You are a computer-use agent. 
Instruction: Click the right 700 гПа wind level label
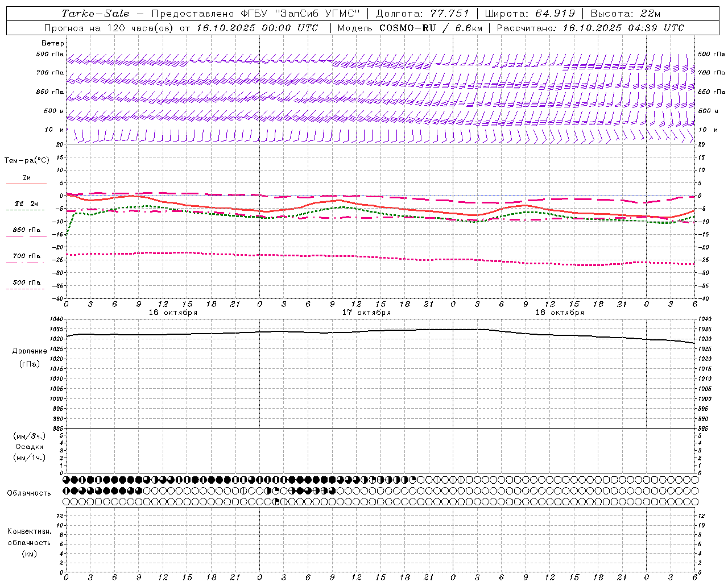pos(711,72)
